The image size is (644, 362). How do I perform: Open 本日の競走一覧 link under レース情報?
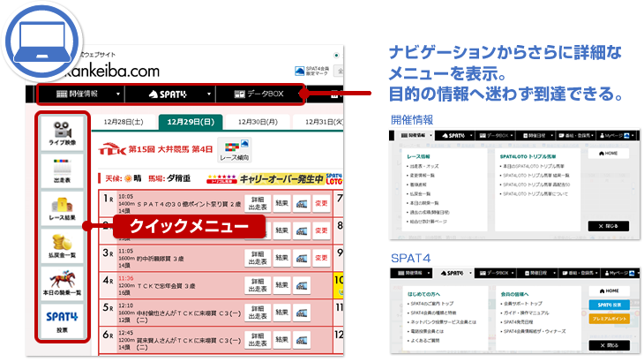tap(423, 203)
